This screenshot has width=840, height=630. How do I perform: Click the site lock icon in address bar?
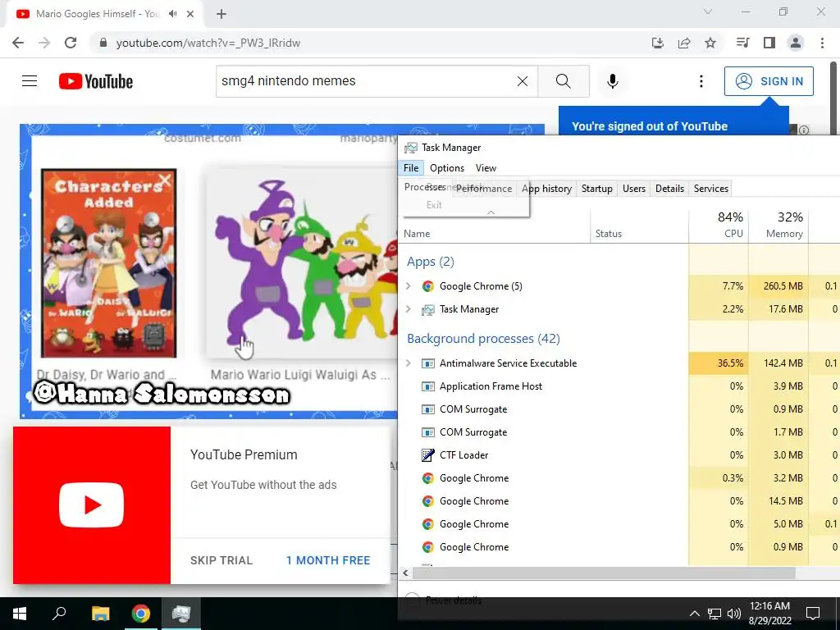click(103, 43)
